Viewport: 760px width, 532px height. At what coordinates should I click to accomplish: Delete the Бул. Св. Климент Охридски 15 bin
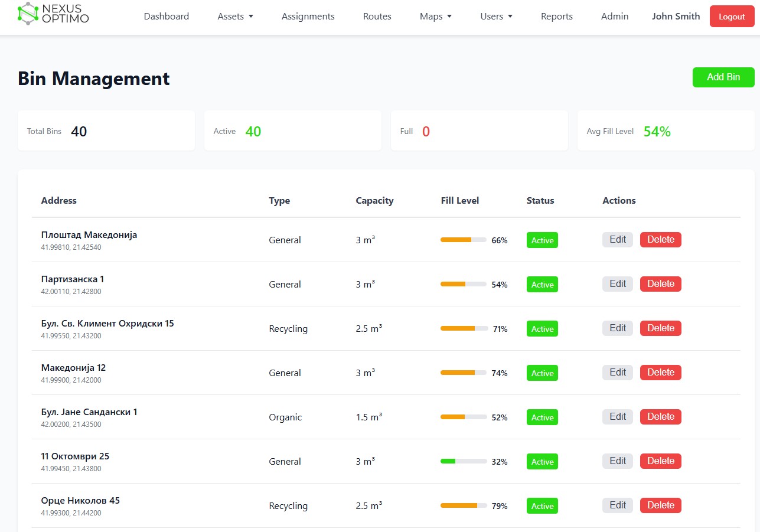click(x=661, y=328)
